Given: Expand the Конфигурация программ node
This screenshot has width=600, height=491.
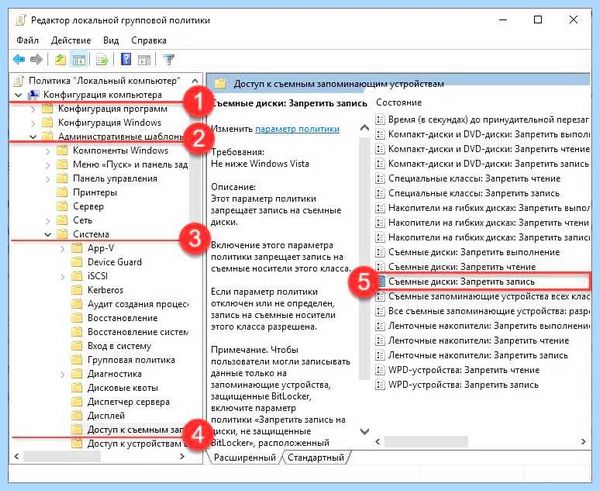Looking at the screenshot, I should tap(33, 109).
